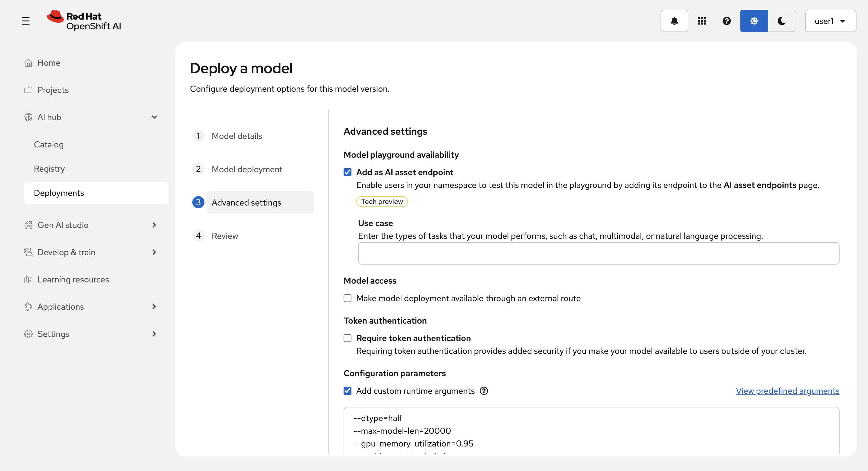Viewport: 868px width, 471px height.
Task: Switch to light theme sun icon
Action: 754,21
